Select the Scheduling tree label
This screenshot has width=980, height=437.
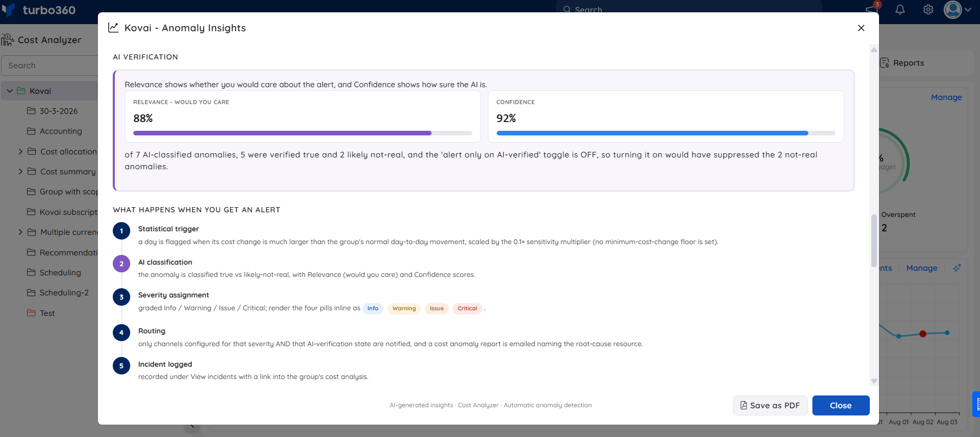[60, 272]
